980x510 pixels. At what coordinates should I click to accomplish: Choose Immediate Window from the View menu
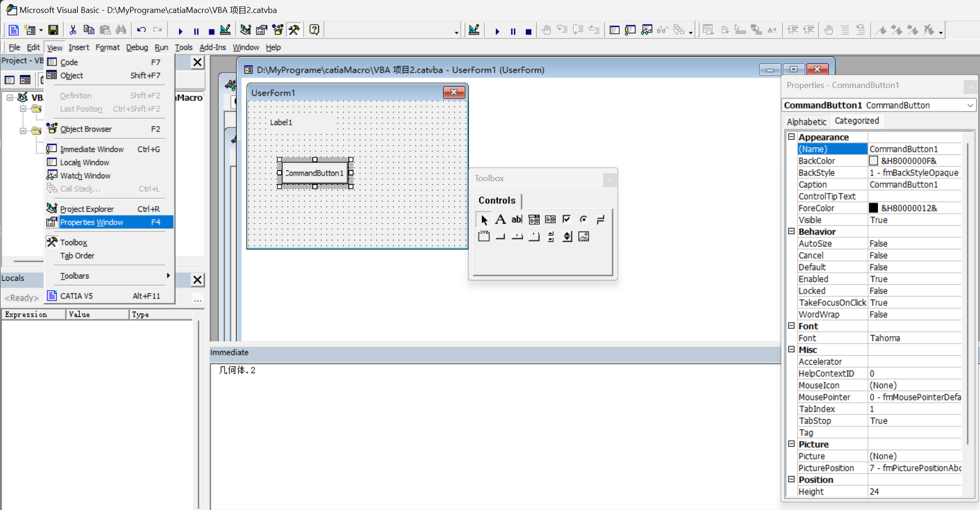click(x=110, y=149)
